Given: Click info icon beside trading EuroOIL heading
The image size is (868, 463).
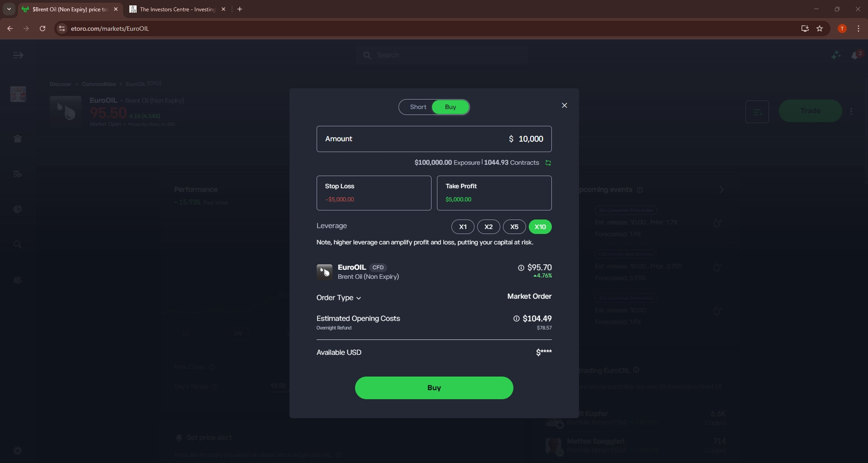Looking at the screenshot, I should [636, 370].
